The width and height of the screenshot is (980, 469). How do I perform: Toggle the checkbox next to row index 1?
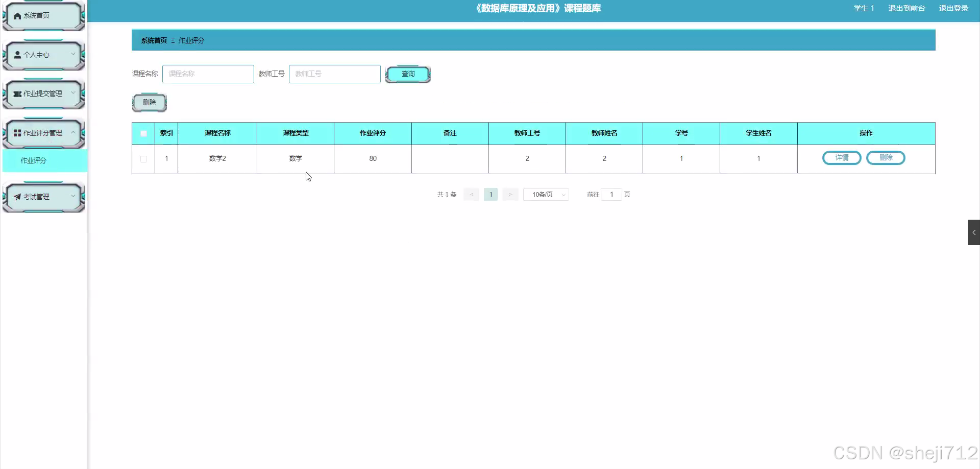coord(143,159)
